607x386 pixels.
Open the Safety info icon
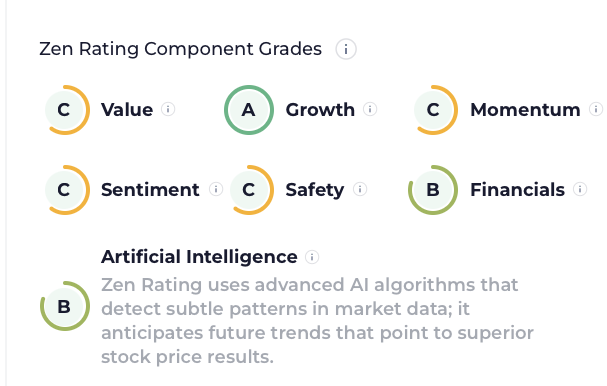click(360, 189)
